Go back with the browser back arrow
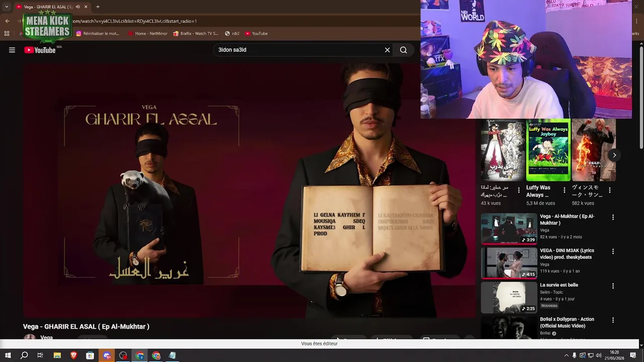Viewport: 644px width, 362px height. (x=7, y=21)
